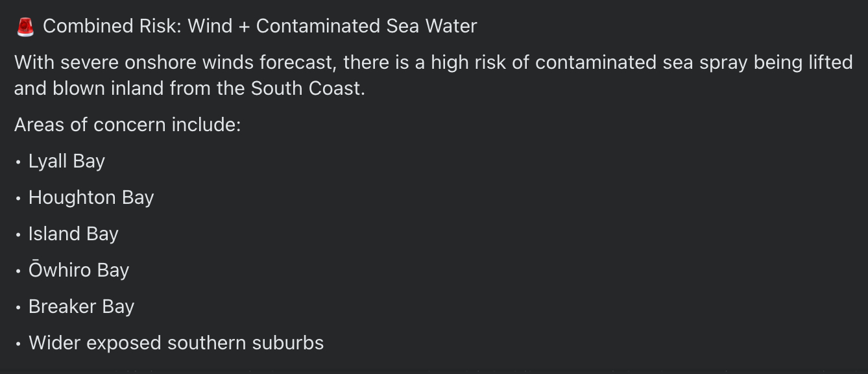The height and width of the screenshot is (374, 868).
Task: Click the bullet point before Breaker Bay
Action: pyautogui.click(x=19, y=307)
